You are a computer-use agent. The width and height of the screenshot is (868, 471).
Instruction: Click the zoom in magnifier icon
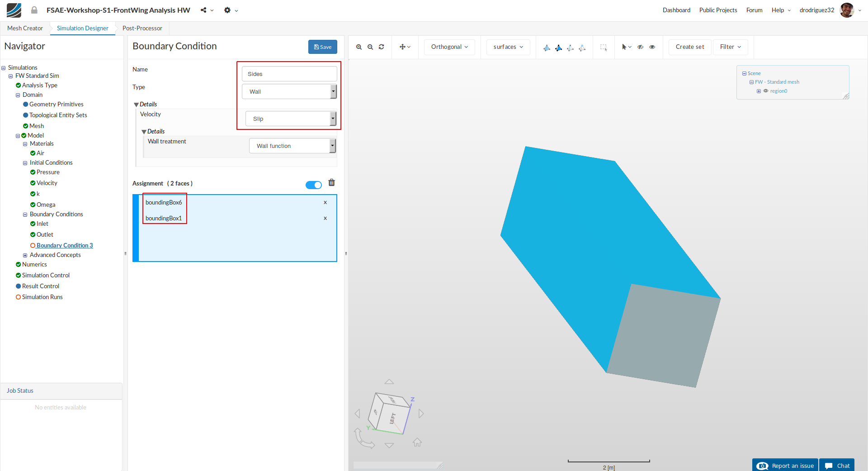359,47
